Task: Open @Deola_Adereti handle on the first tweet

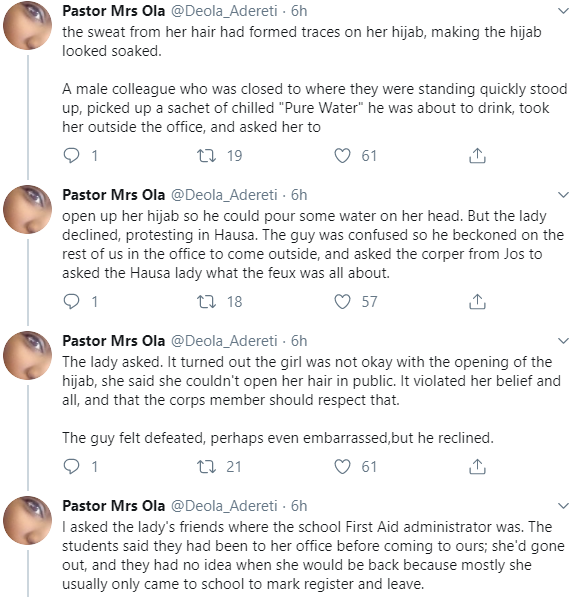Action: [224, 11]
